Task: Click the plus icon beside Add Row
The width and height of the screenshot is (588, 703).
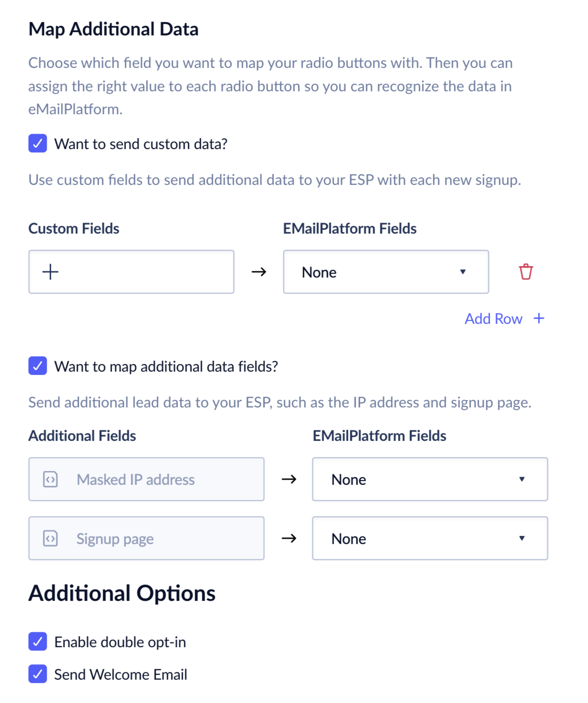Action: tap(539, 319)
